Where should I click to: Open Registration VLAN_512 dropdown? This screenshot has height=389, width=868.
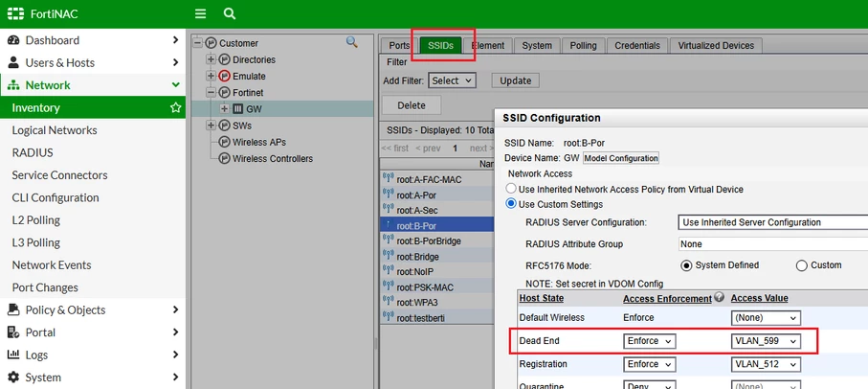point(767,365)
